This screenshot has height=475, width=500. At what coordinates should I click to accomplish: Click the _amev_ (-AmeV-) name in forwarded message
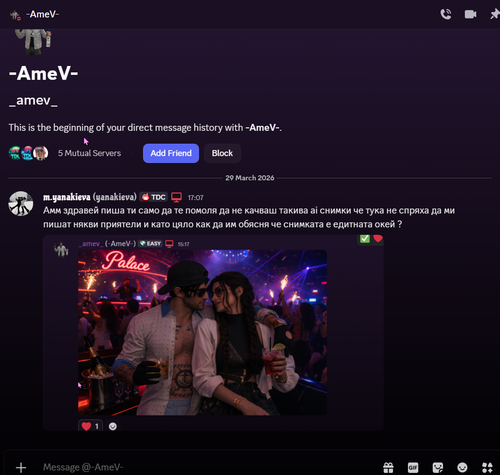pyautogui.click(x=107, y=244)
